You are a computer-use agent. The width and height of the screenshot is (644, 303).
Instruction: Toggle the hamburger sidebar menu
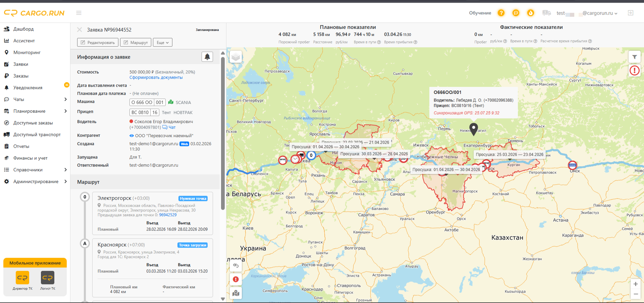pos(79,13)
